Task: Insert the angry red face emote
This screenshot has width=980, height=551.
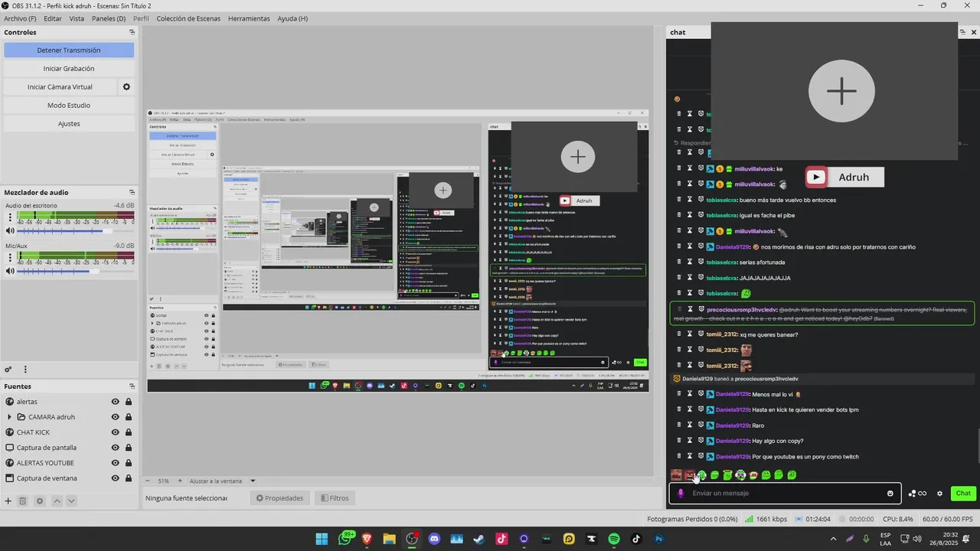Action: (x=689, y=475)
